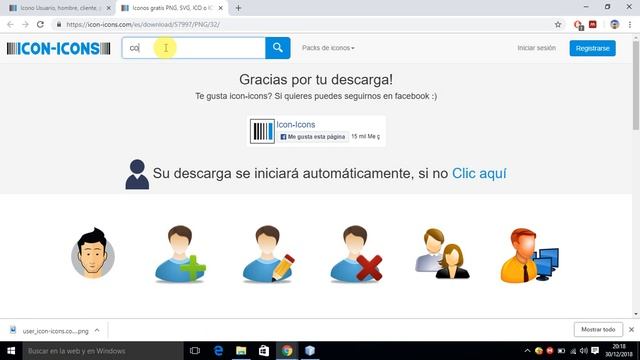Image resolution: width=640 pixels, height=360 pixels.
Task: Open the Windows Start menu
Action: coord(11,351)
